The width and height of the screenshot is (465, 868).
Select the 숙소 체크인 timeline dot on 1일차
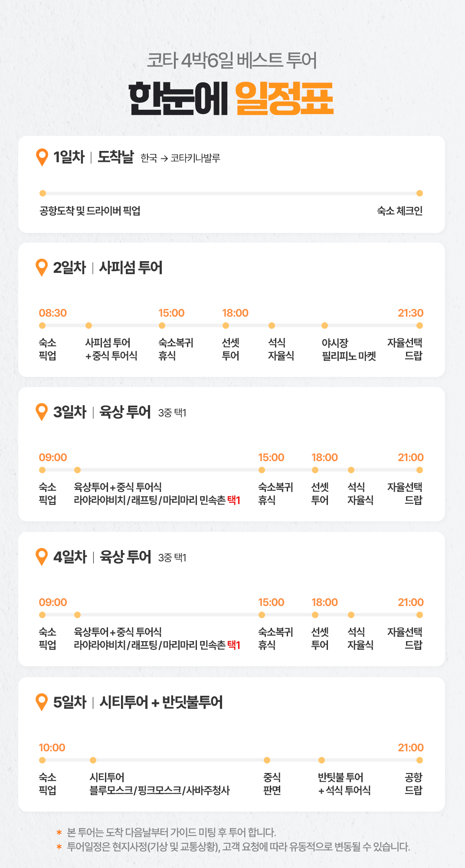[x=419, y=193]
